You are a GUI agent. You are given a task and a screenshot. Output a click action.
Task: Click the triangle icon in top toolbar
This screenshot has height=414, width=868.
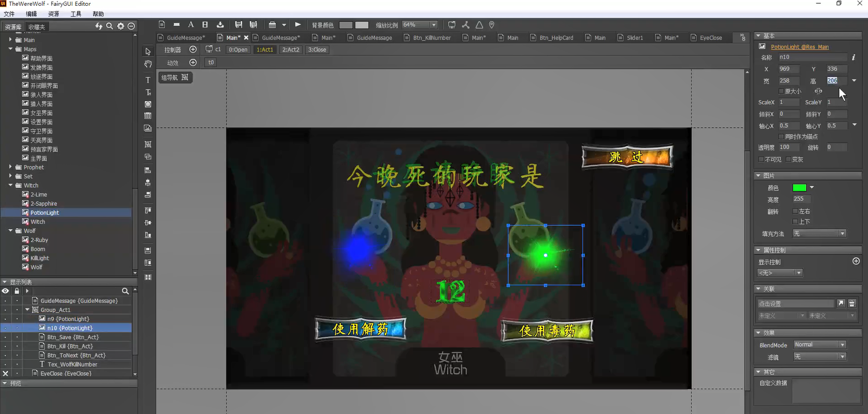(x=479, y=25)
